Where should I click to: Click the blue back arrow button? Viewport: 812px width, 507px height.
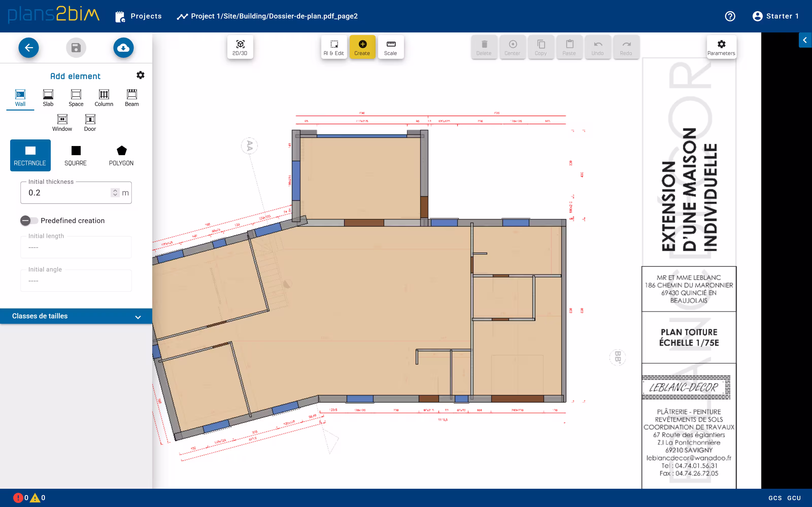point(28,48)
